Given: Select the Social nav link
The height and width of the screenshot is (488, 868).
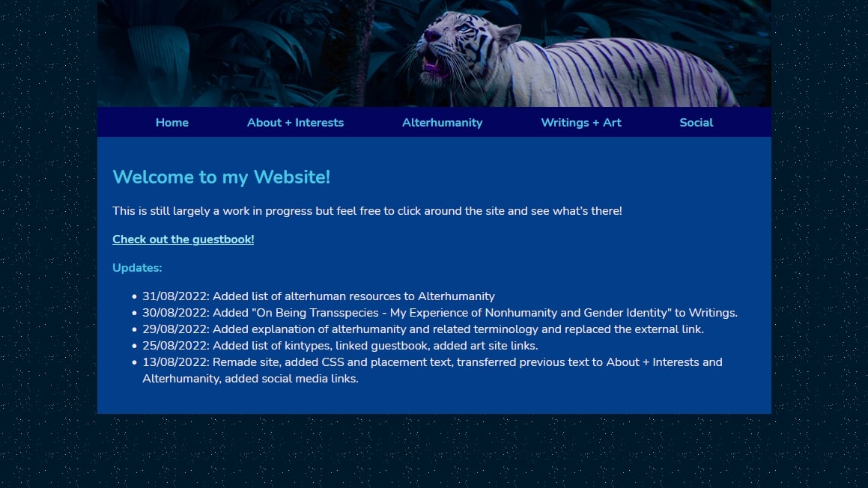Looking at the screenshot, I should point(696,123).
